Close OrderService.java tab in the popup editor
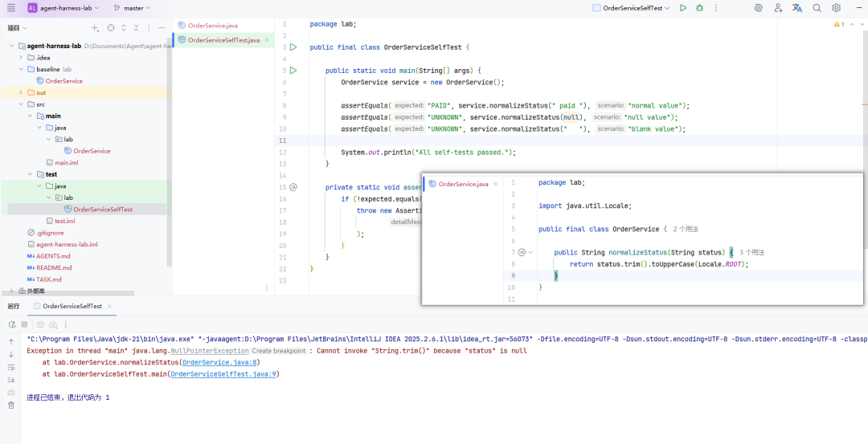This screenshot has width=868, height=444. 496,184
